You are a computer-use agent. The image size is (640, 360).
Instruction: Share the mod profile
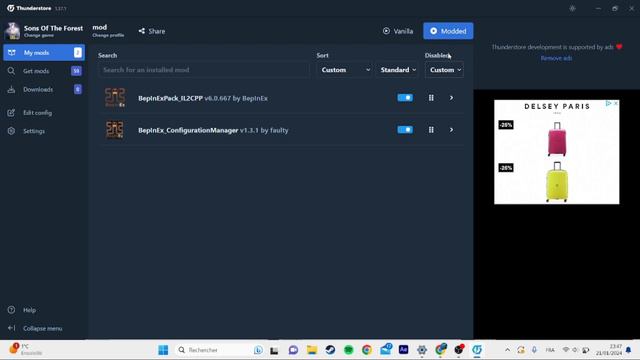click(152, 31)
